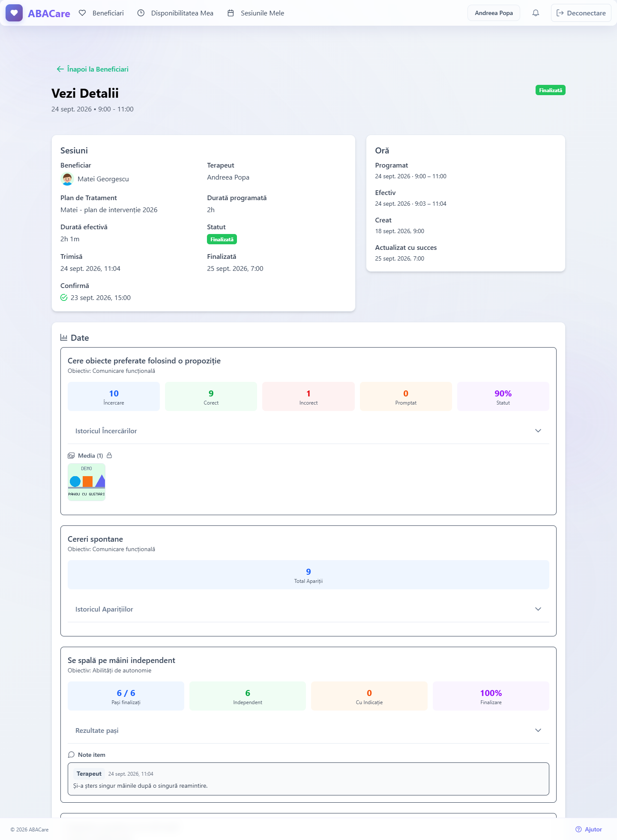Click the Finalizată badge beside Vezi Detalii
This screenshot has width=617, height=840.
click(x=550, y=90)
